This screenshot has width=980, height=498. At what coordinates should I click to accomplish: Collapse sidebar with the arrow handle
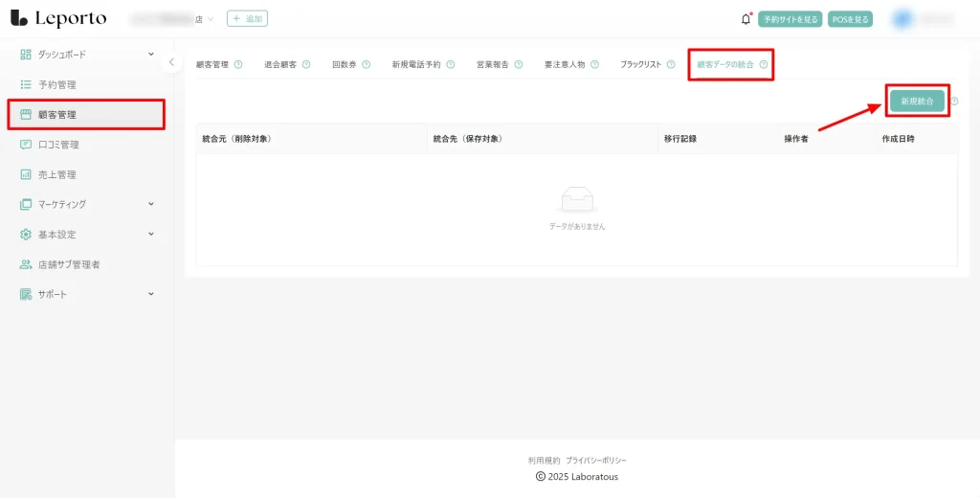[x=171, y=62]
